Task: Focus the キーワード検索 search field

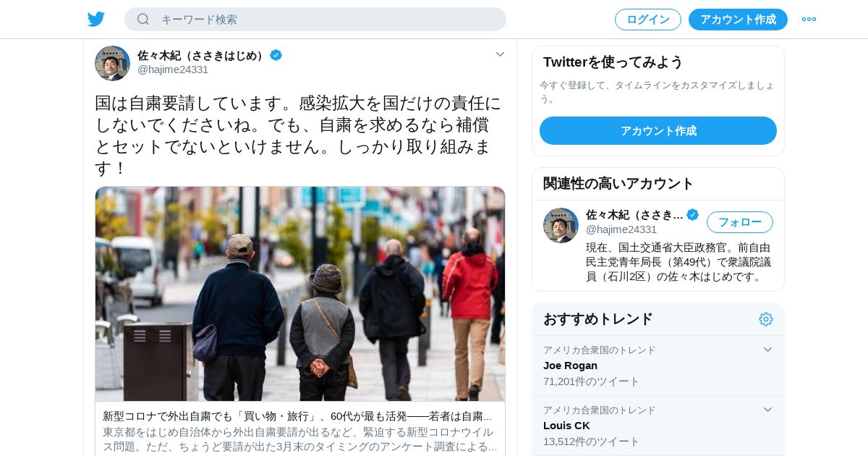Action: (315, 20)
